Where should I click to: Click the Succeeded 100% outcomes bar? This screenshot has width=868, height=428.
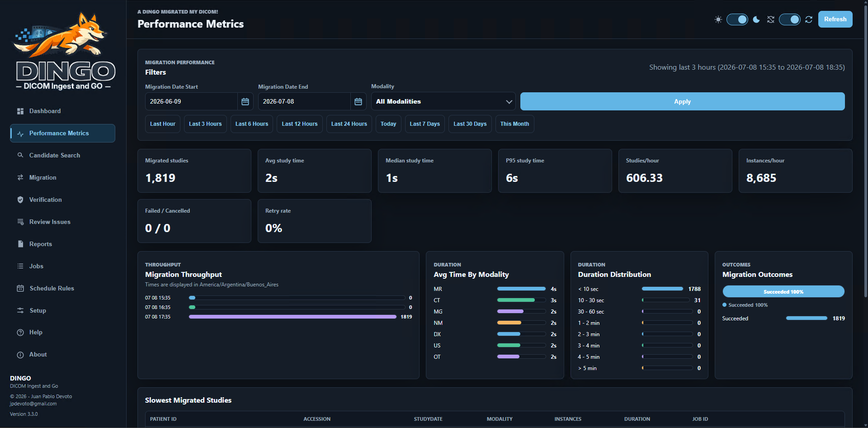click(x=783, y=291)
